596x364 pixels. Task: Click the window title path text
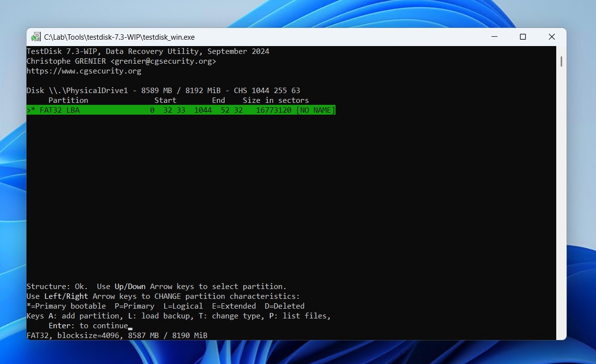(119, 37)
